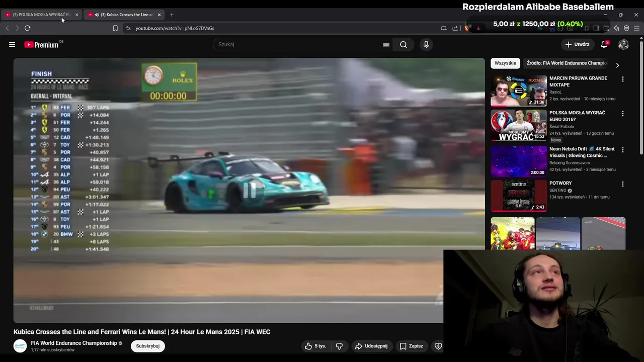This screenshot has width=644, height=362.
Task: Select the Źródło: FIA World Endurance chip
Action: 567,63
